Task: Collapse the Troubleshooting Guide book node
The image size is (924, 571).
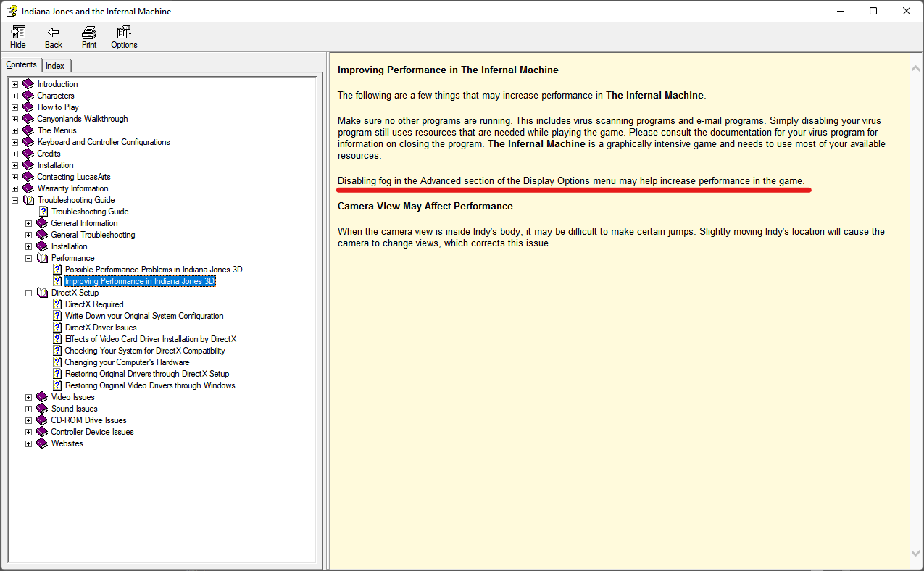Action: click(x=14, y=200)
